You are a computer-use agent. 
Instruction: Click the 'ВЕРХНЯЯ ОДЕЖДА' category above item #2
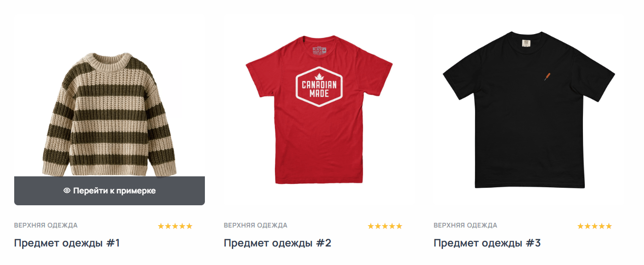point(256,225)
